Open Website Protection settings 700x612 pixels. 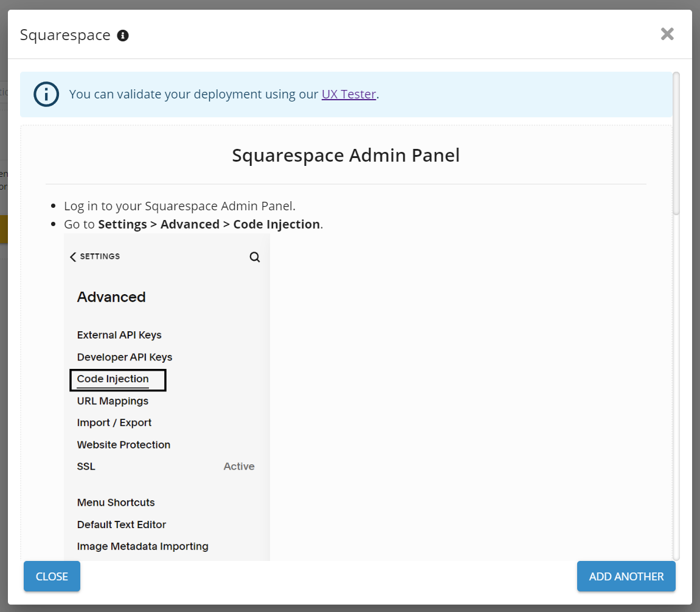click(123, 445)
